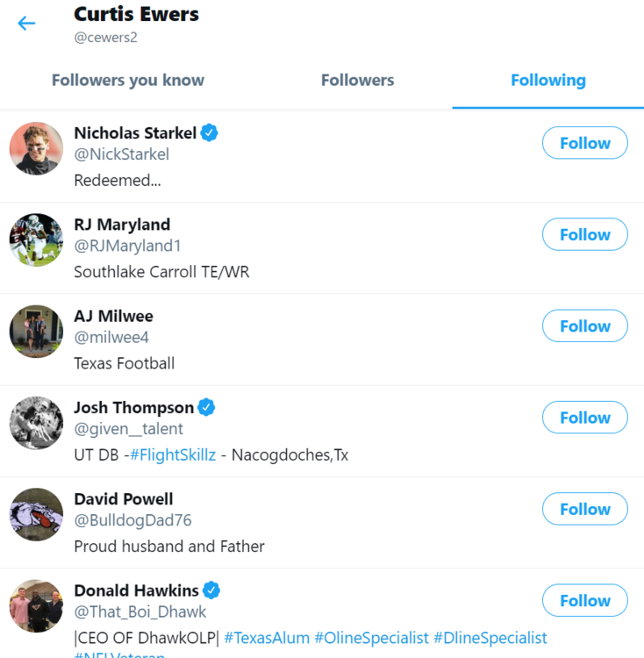Follow Donald Hawkins

(584, 601)
